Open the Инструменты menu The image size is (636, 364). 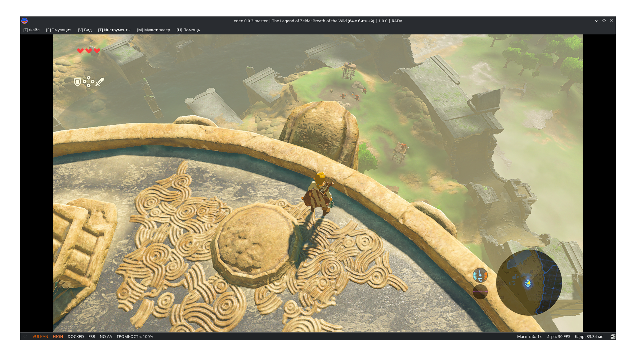pyautogui.click(x=114, y=30)
